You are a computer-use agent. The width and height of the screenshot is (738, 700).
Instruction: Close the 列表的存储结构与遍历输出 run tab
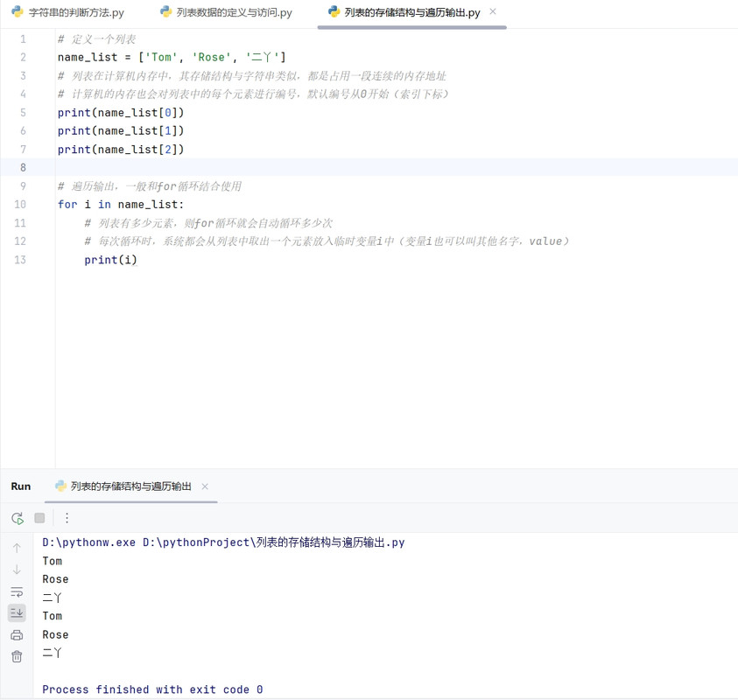[205, 486]
